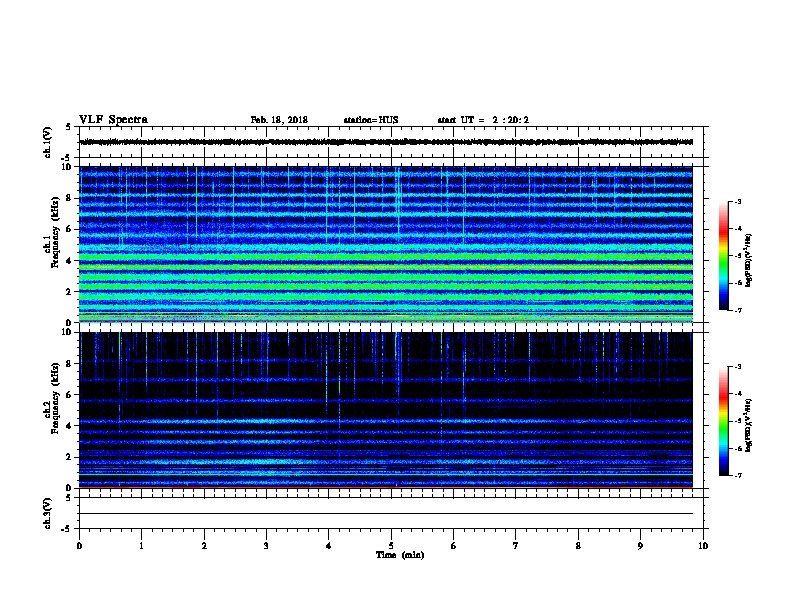Screen dimensions: 792x612
Task: Click the ch.1 spectrogram color scale bar
Action: coord(723,256)
